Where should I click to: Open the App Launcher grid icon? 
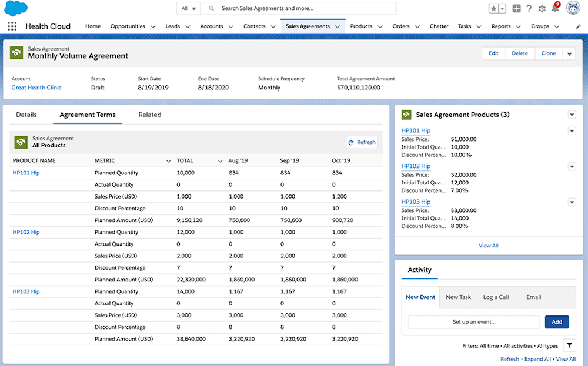tap(12, 26)
